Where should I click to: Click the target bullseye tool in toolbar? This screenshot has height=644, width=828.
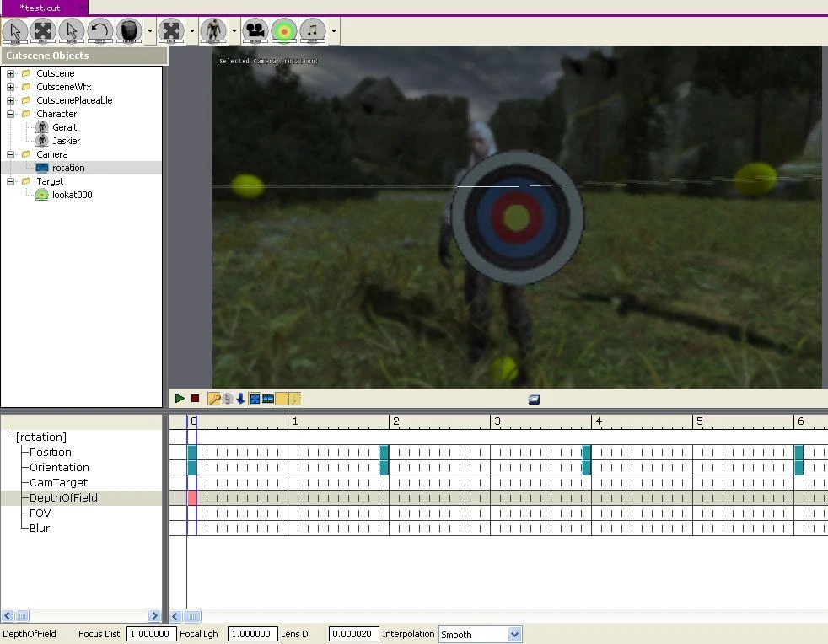284,30
